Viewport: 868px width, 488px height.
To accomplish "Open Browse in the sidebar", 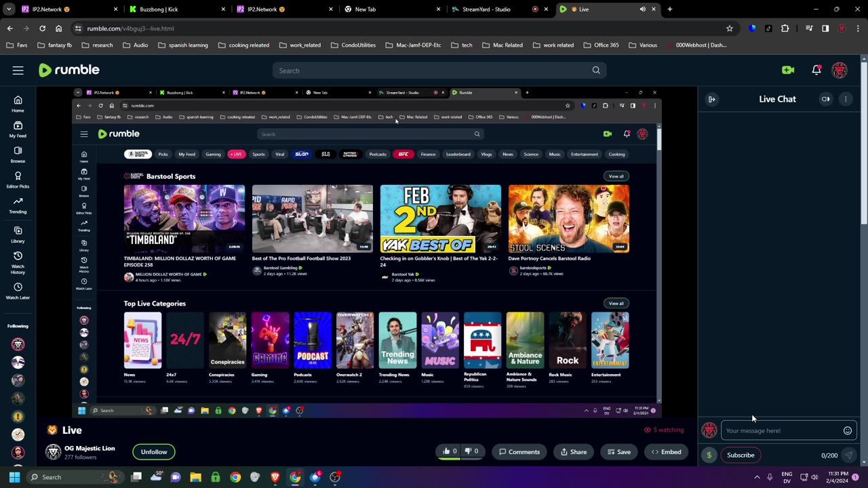I will [x=18, y=155].
